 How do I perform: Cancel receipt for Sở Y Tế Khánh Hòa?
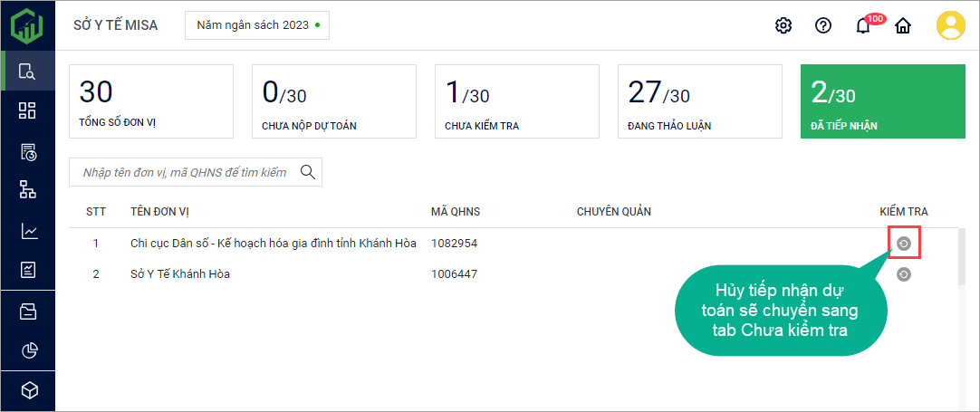[903, 274]
